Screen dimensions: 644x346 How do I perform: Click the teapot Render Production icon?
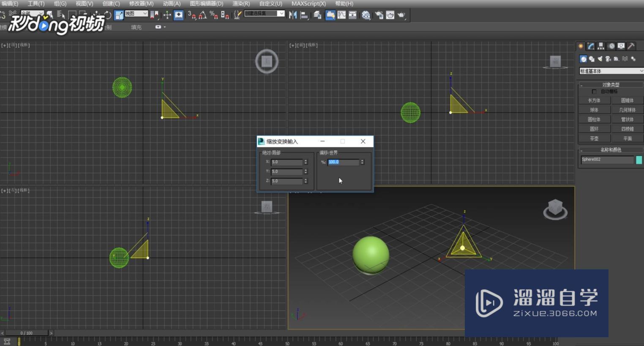point(401,15)
